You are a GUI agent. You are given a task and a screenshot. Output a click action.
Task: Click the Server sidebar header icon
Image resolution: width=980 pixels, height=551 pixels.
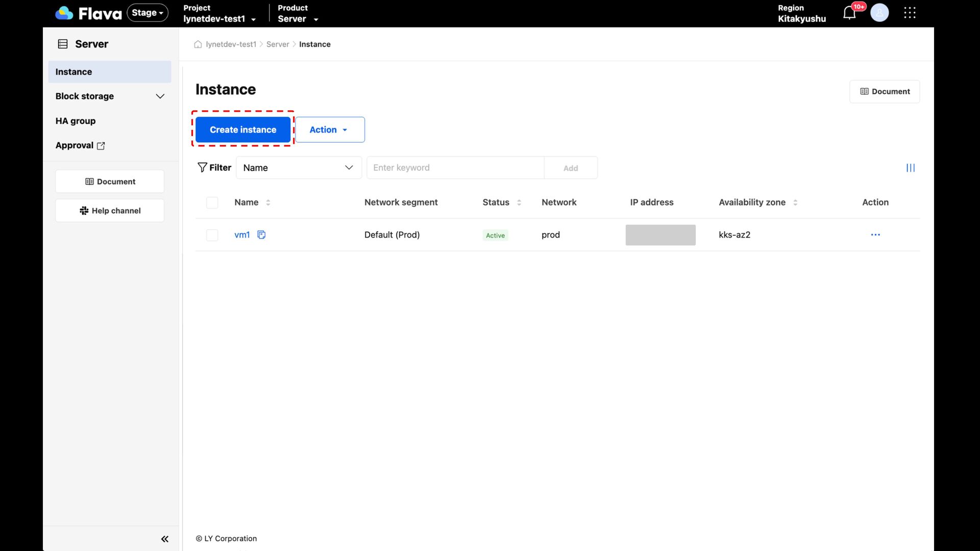[x=63, y=44]
